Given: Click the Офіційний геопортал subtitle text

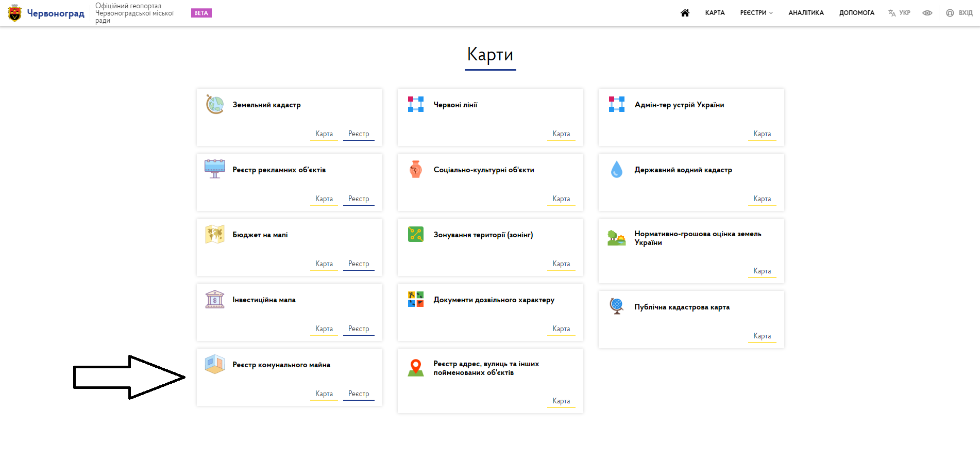Looking at the screenshot, I should click(134, 13).
